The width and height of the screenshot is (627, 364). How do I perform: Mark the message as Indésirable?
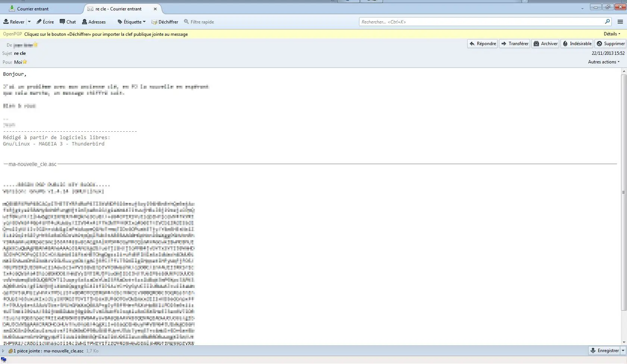[577, 44]
